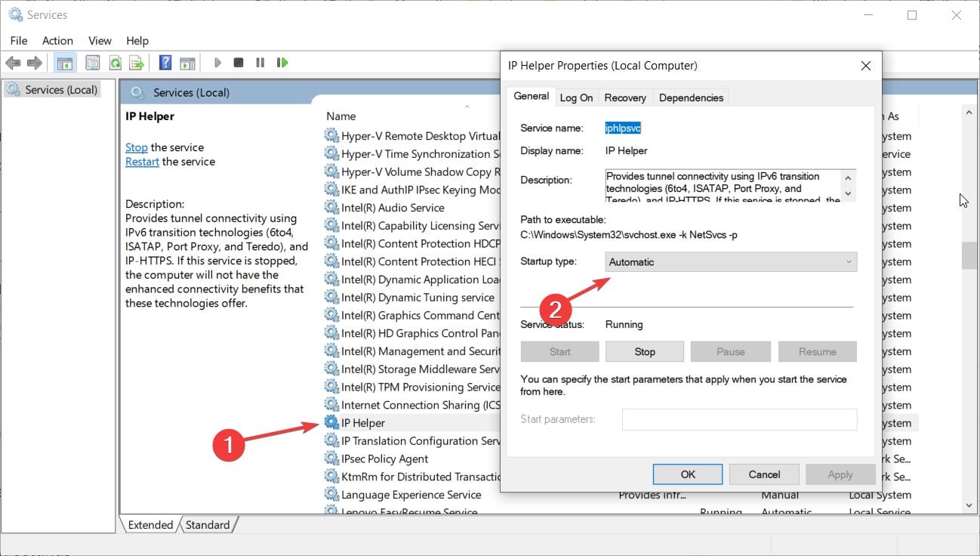980x556 pixels.
Task: Click the Start parameters input field
Action: [x=739, y=419]
